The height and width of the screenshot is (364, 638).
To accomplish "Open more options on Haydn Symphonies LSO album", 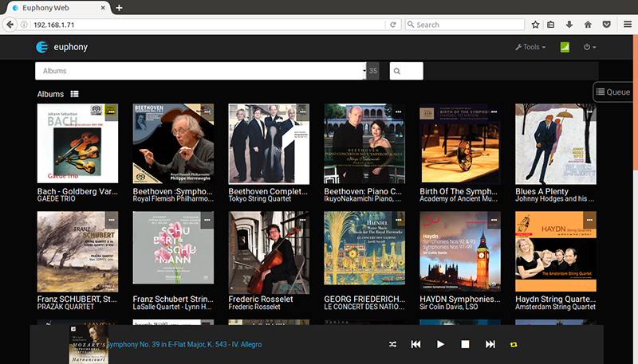I will [494, 220].
